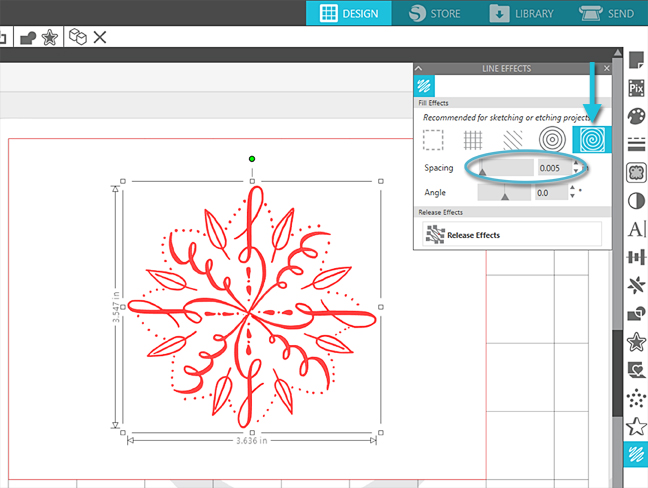This screenshot has width=648, height=488.
Task: Open the STORE tab
Action: 434,13
